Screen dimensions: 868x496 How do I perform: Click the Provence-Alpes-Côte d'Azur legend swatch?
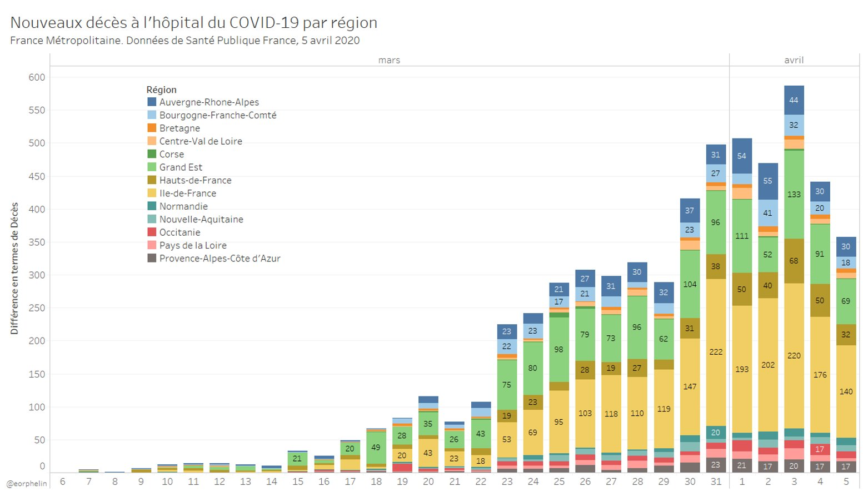(152, 258)
